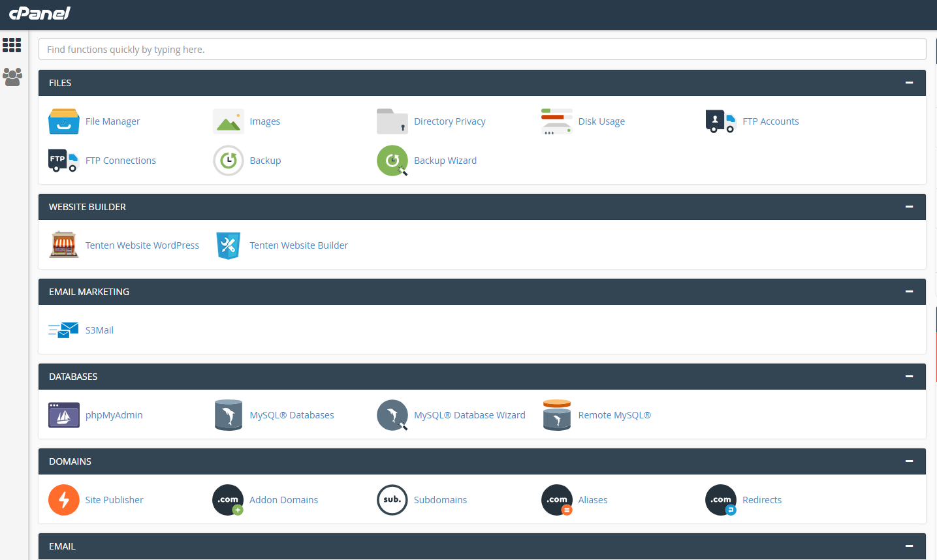Collapse the DOMAINS section
The image size is (937, 560).
tap(909, 461)
